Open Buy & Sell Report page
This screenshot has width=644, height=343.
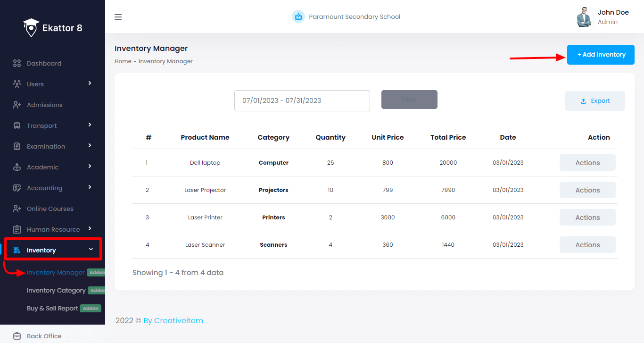[52, 308]
